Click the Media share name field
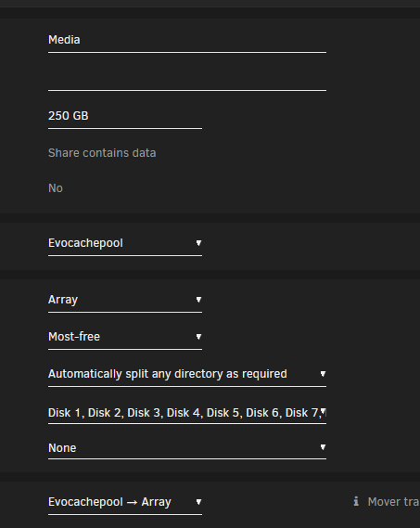 pos(187,40)
